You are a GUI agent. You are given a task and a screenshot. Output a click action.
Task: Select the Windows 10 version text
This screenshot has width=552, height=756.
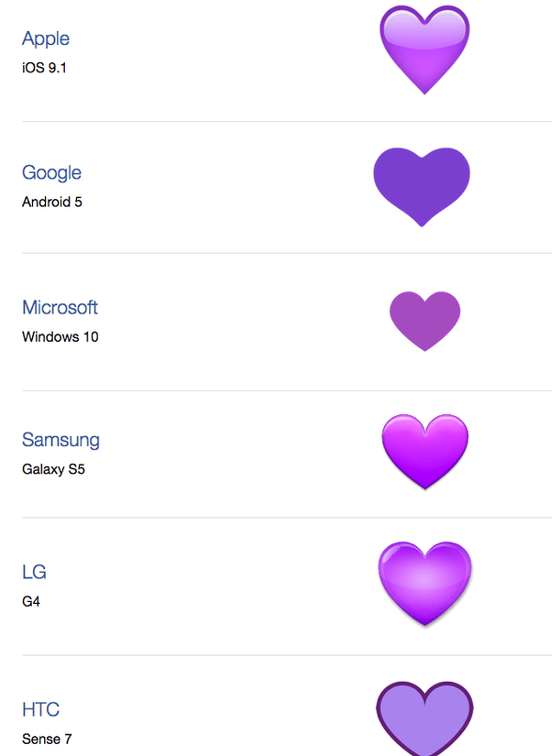tap(61, 336)
